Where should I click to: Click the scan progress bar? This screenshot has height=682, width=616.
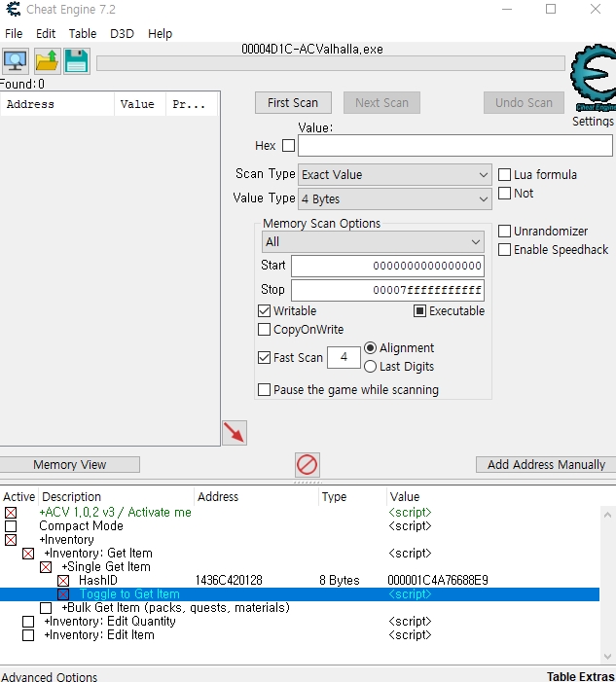pos(331,63)
